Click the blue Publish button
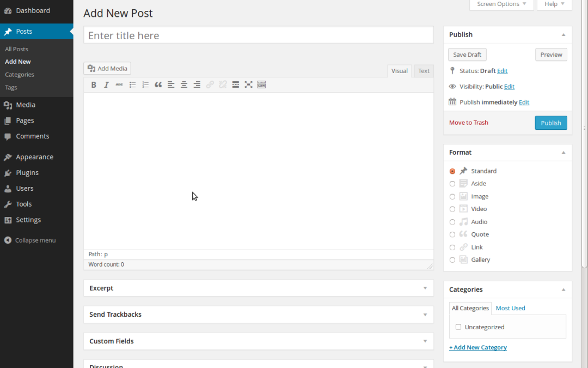 tap(550, 123)
